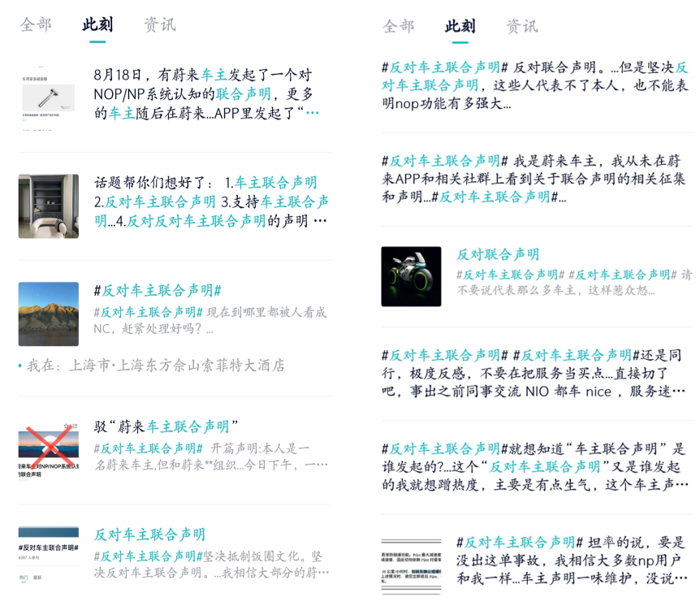Open left panel title 反对车主联合声明
The width and height of the screenshot is (700, 606).
(x=149, y=535)
